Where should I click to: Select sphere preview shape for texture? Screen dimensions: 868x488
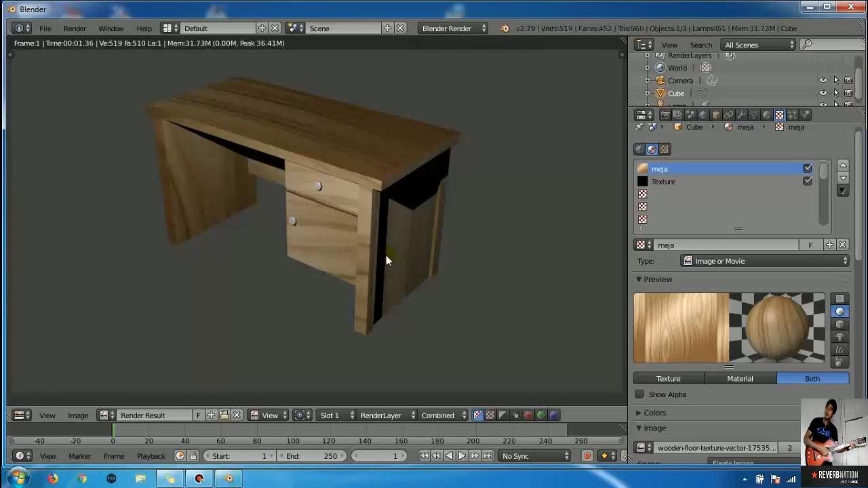pos(840,311)
